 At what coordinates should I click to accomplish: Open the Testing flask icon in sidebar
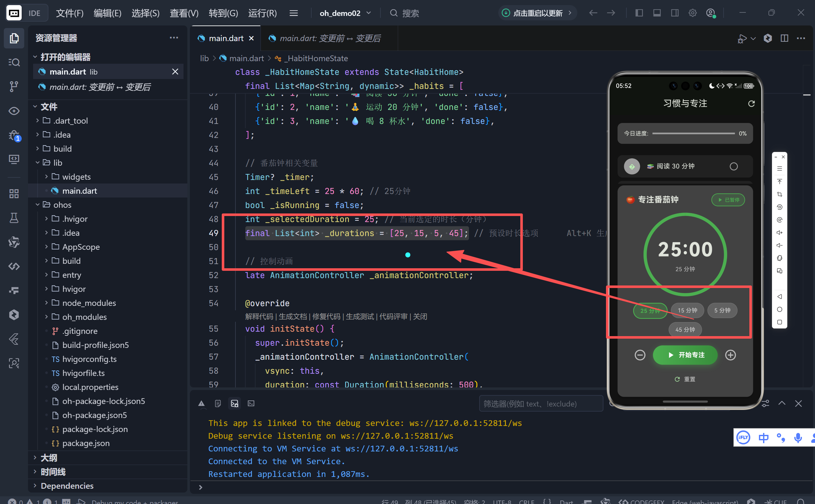click(14, 218)
